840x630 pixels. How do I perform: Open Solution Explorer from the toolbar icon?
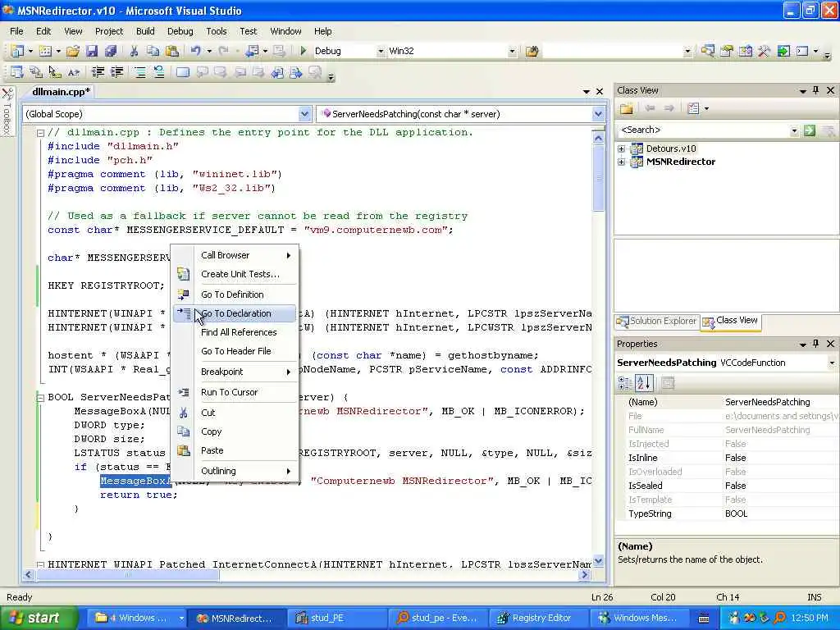[708, 51]
